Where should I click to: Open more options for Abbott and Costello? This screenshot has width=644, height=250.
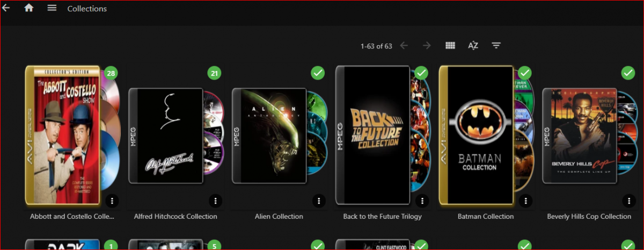(112, 201)
